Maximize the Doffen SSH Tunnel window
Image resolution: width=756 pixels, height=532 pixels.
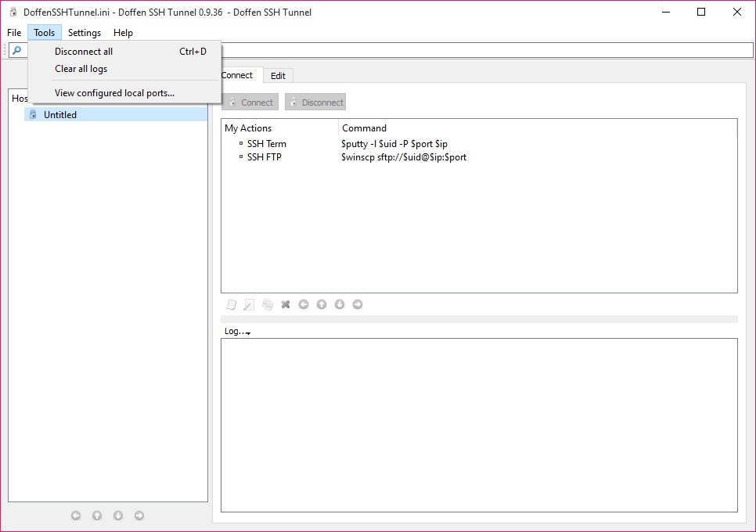pyautogui.click(x=701, y=12)
